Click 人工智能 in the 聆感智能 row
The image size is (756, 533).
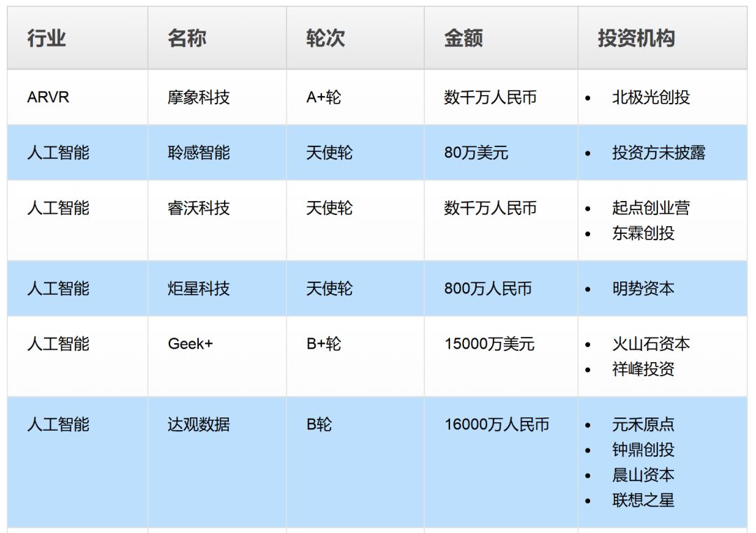tap(58, 153)
